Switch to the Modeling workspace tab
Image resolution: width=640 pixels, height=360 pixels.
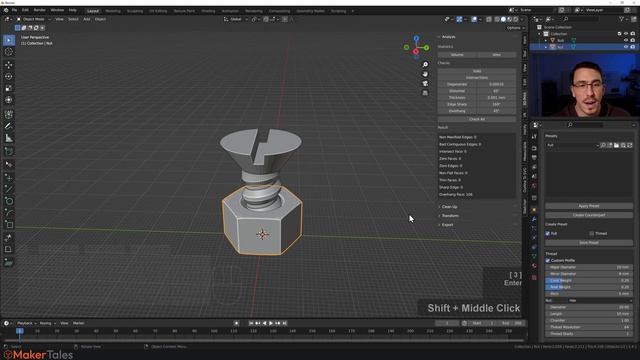tap(113, 11)
